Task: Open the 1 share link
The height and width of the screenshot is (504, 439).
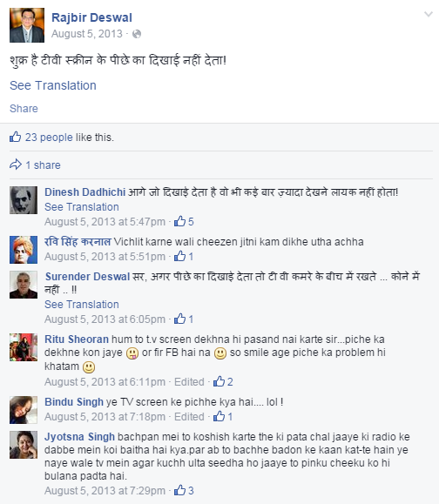Action: (43, 165)
